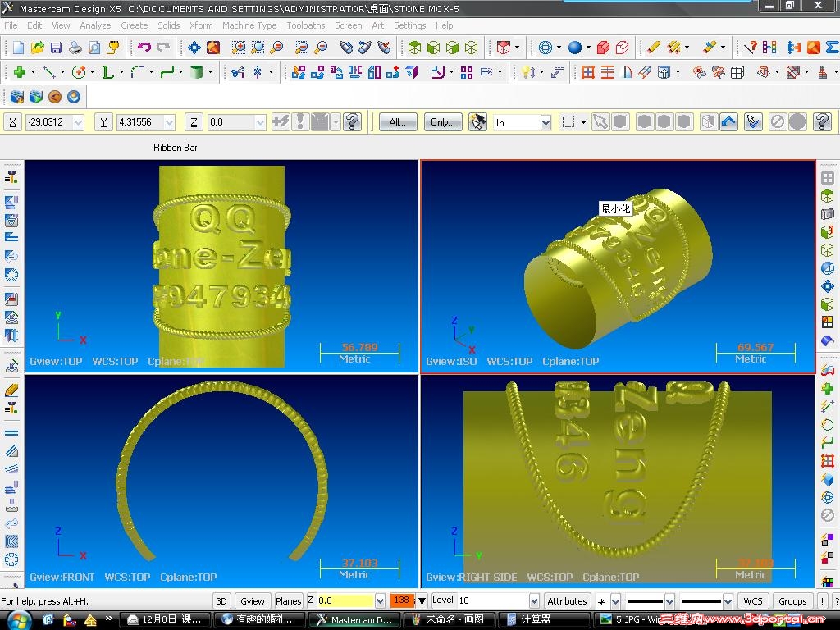The image size is (840, 630).
Task: Click the Create Arc circle icon
Action: click(x=79, y=72)
